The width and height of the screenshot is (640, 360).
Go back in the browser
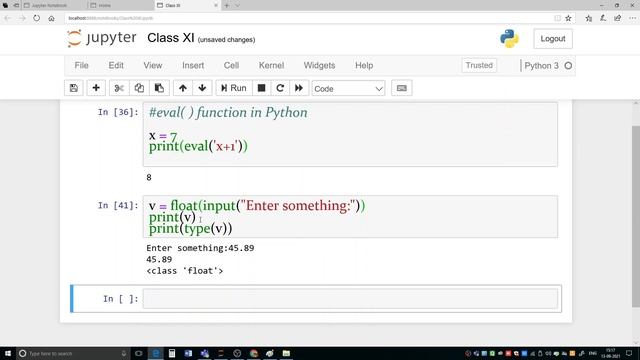click(x=8, y=18)
